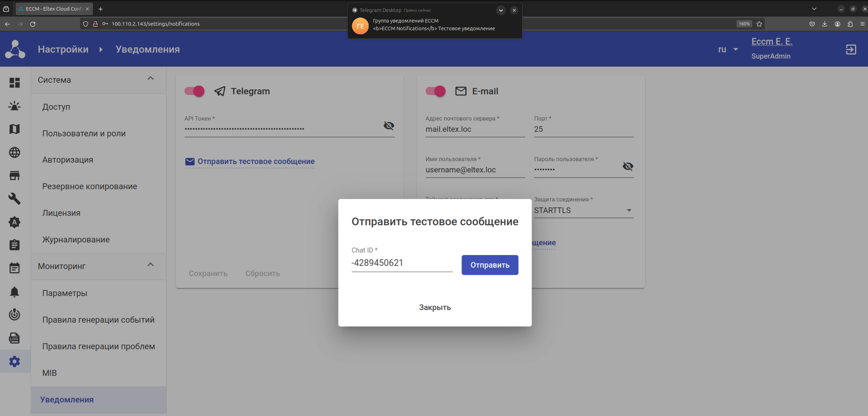Collapse the Система section
The image size is (868, 416).
[x=150, y=78]
